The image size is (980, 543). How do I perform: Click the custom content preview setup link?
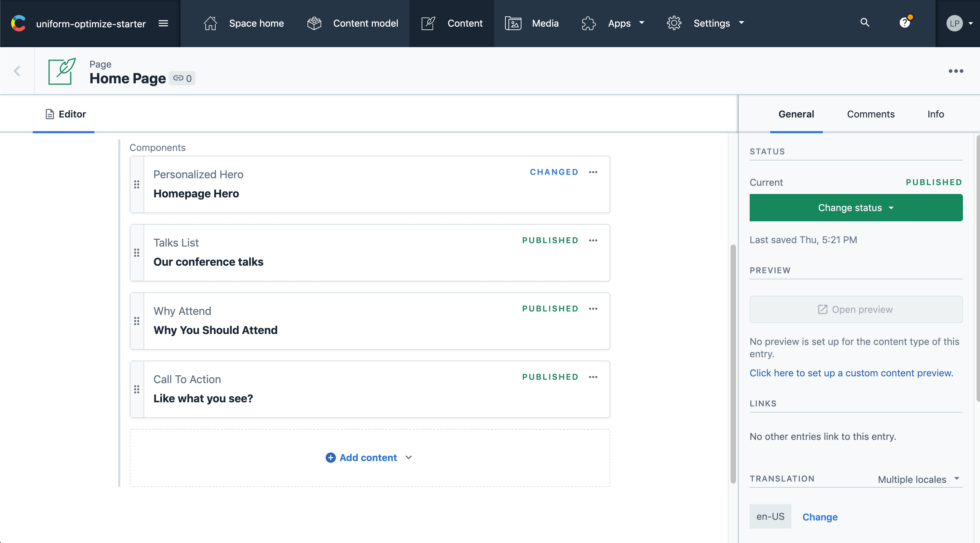pyautogui.click(x=851, y=373)
